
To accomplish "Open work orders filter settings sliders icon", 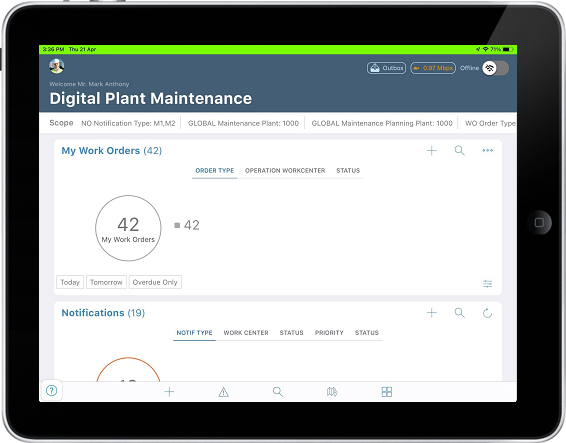I will point(487,284).
